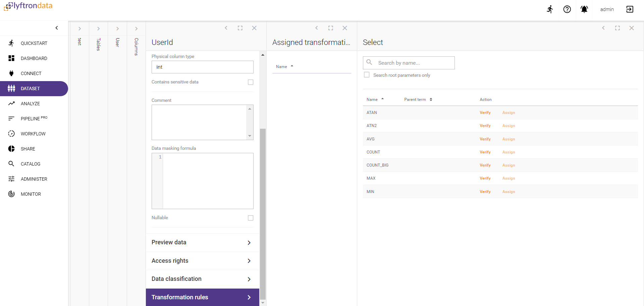Toggle Contains sensitive data checkbox
Image resolution: width=644 pixels, height=306 pixels.
coord(251,82)
